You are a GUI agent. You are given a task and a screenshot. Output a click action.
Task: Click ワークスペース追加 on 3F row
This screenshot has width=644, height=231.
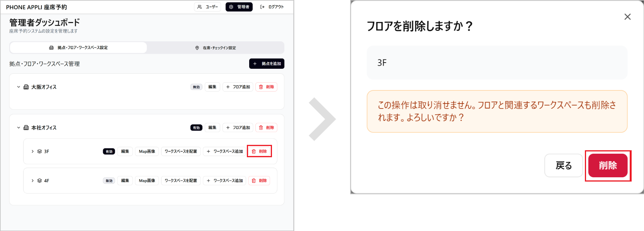coord(225,151)
